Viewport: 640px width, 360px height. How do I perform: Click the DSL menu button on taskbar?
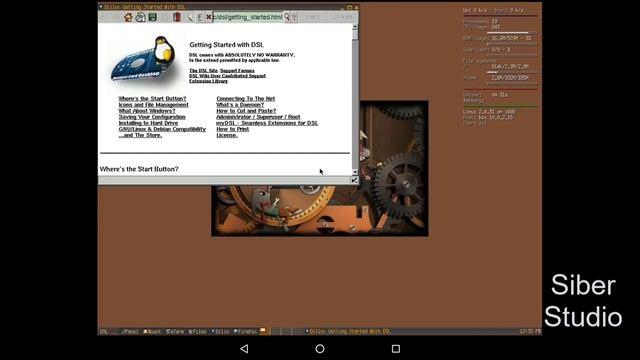click(x=104, y=331)
